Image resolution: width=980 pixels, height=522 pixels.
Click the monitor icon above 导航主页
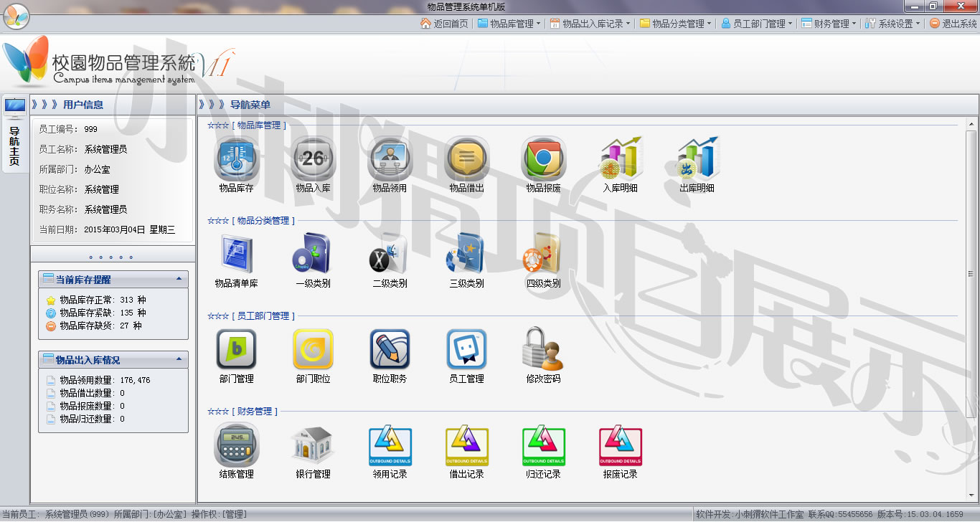coord(14,108)
